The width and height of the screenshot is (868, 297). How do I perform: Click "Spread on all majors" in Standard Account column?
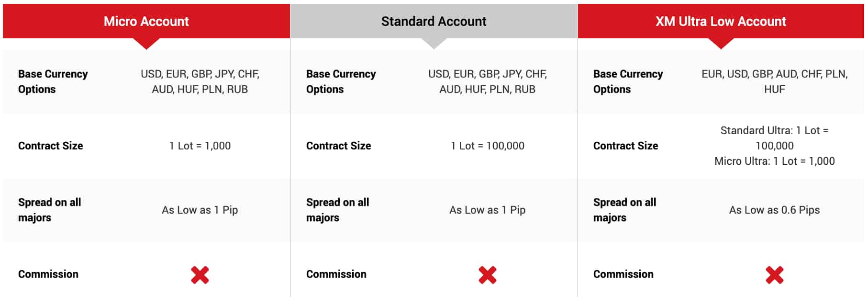(x=337, y=210)
